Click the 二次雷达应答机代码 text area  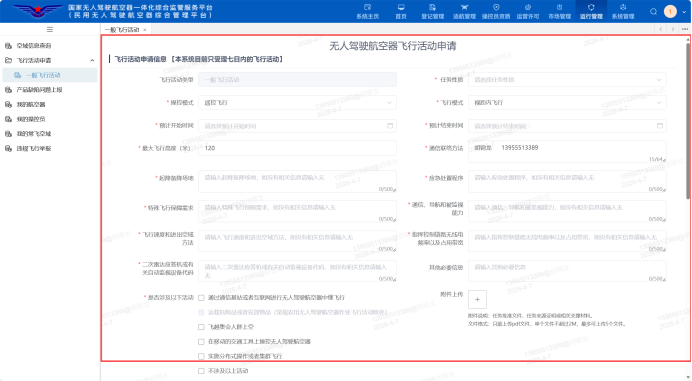tap(297, 271)
